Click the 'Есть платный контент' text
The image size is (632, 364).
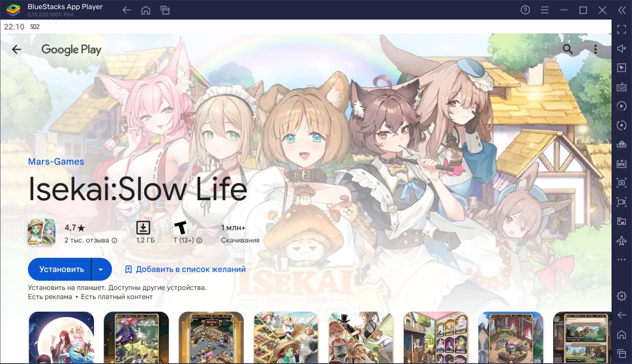click(x=116, y=297)
